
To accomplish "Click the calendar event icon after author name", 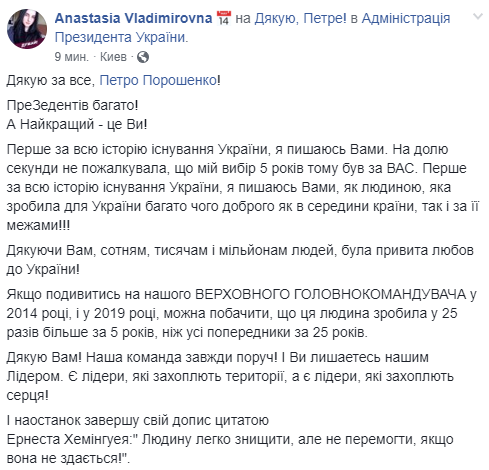I will pyautogui.click(x=224, y=18).
